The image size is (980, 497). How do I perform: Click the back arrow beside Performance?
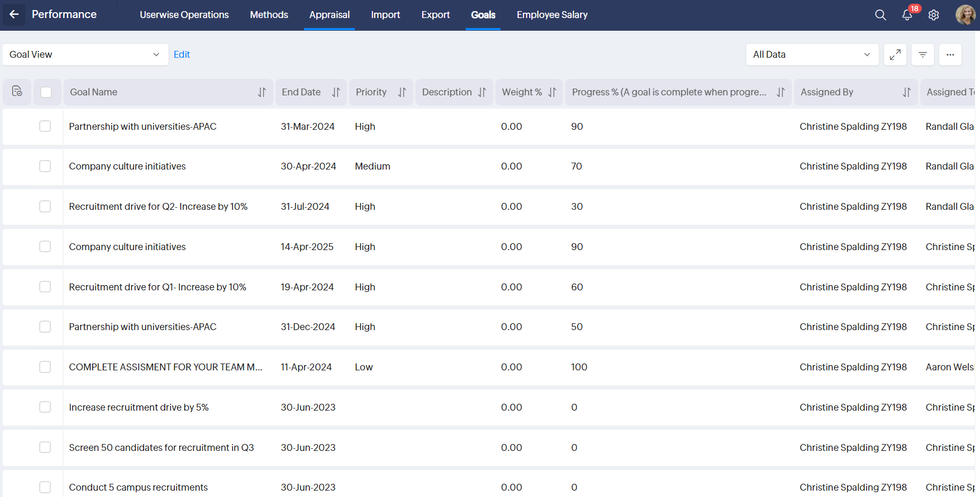[14, 14]
